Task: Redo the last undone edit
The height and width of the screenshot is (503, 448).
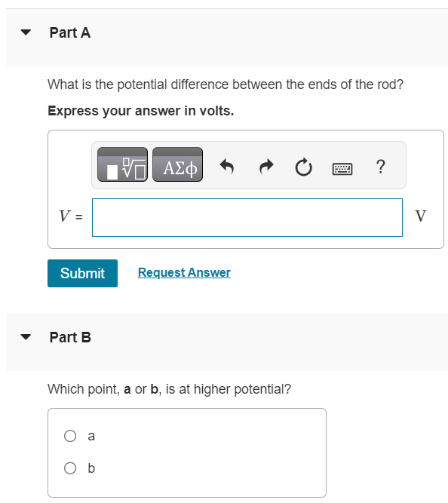Action: click(266, 167)
